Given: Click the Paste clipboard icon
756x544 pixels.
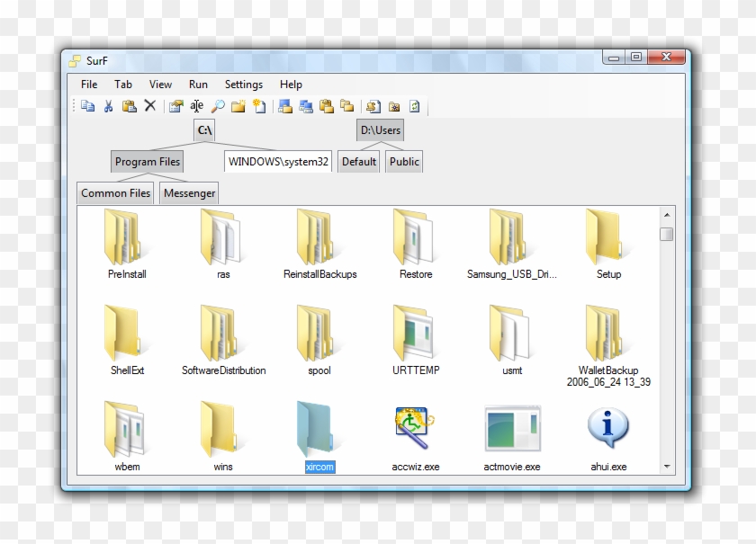Looking at the screenshot, I should click(130, 106).
